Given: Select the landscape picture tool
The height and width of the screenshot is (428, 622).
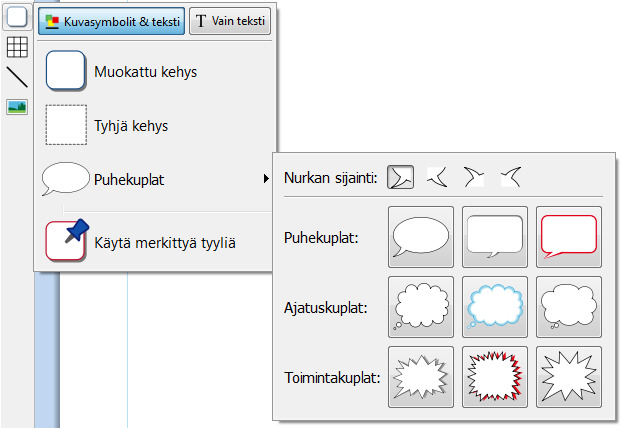Looking at the screenshot, I should coord(17,107).
